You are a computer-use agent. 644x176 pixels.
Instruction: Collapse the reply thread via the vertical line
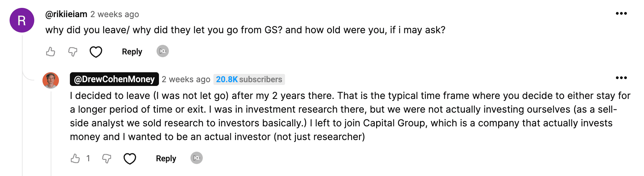[x=22, y=103]
